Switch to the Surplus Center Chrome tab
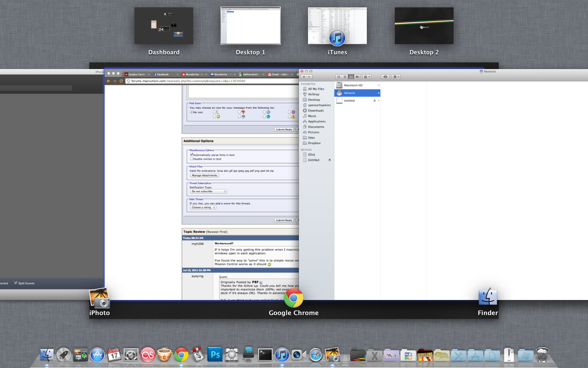The image size is (588, 368). (137, 74)
